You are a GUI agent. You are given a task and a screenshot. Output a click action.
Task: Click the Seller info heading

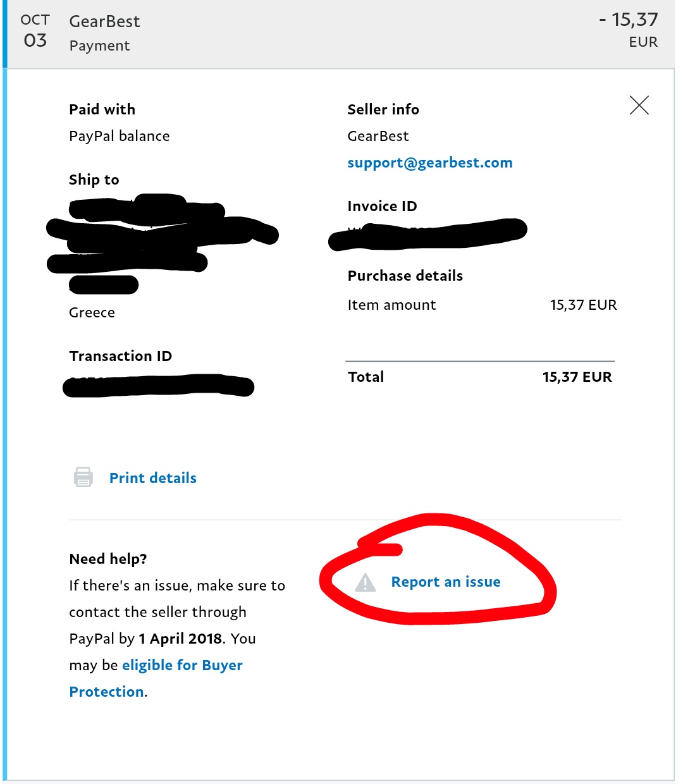coord(383,109)
